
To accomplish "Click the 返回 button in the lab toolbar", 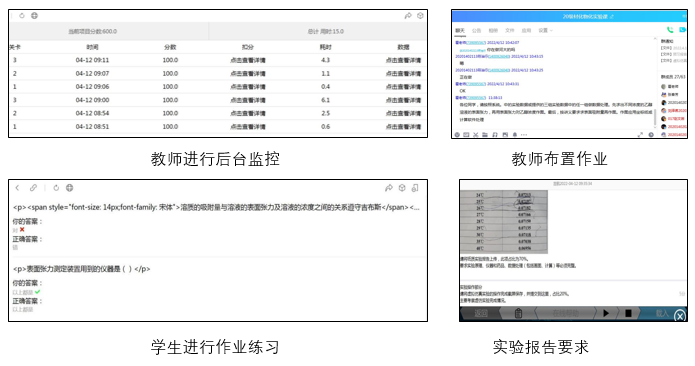I will (x=481, y=313).
